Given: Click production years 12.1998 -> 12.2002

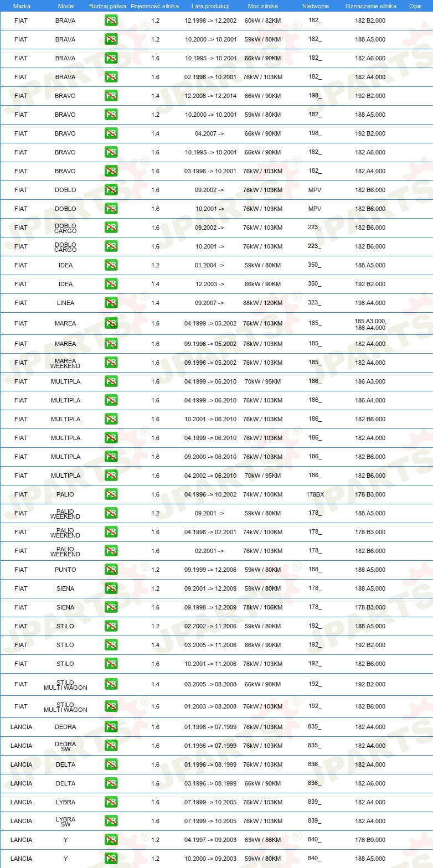Looking at the screenshot, I should point(210,20).
